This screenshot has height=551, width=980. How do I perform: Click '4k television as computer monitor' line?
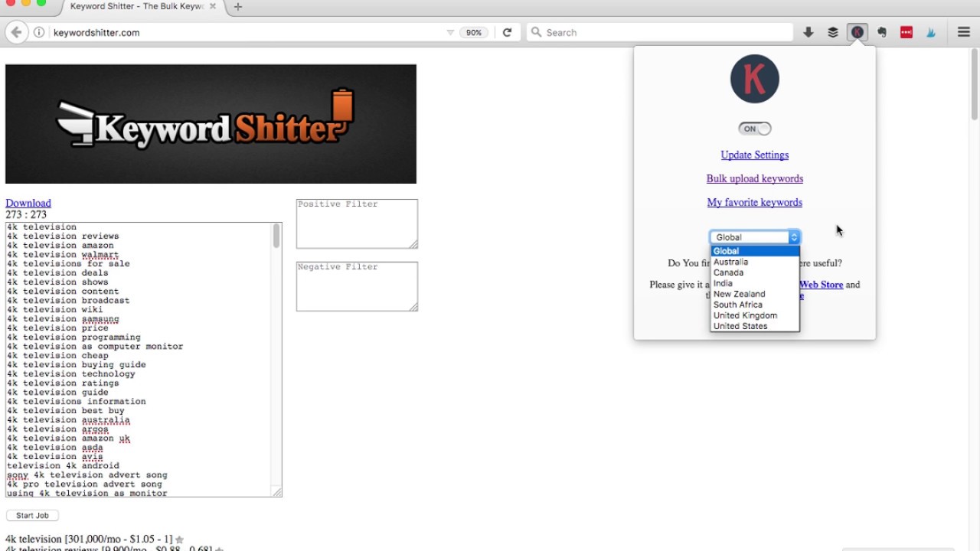point(95,347)
